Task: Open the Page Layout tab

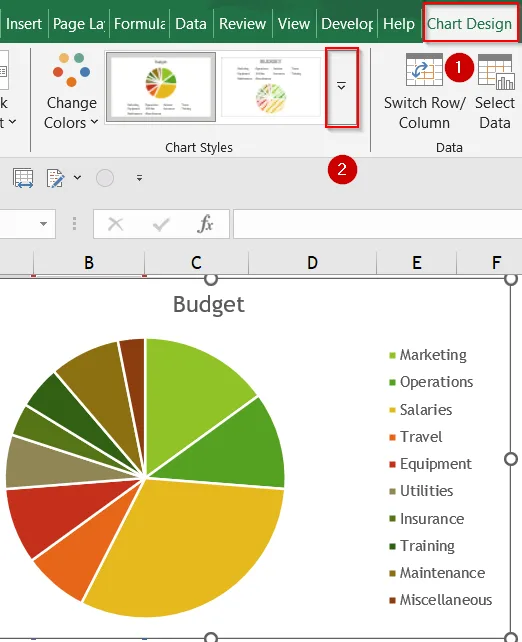Action: point(79,24)
